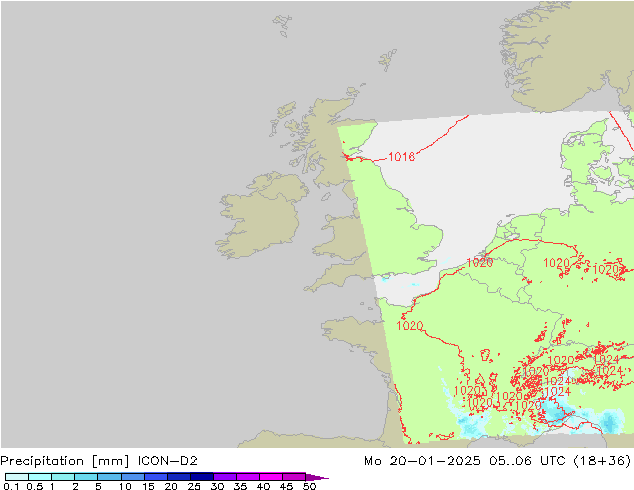Click the "(18+36)" forecast run text
Screen dimensions: 634x490
[x=602, y=461]
